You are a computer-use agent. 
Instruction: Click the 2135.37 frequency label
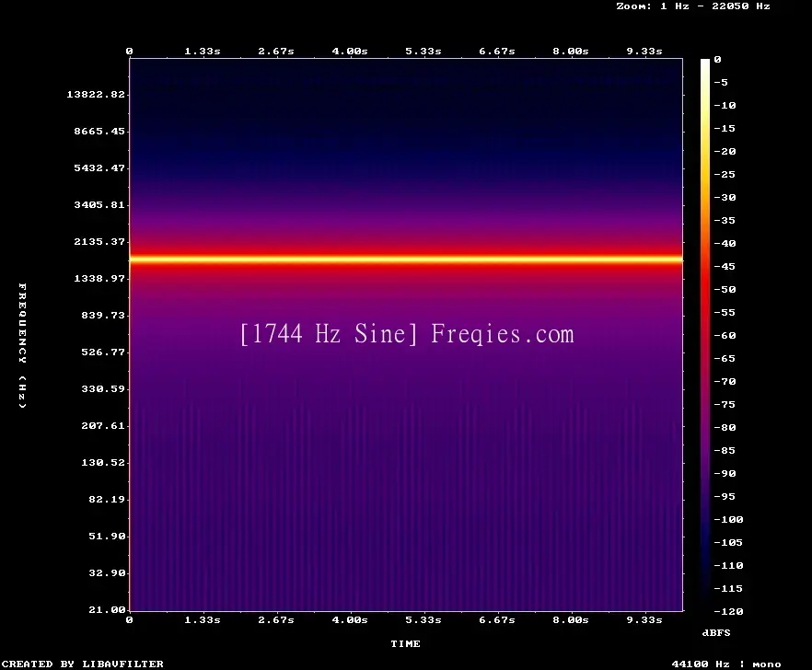[99, 241]
